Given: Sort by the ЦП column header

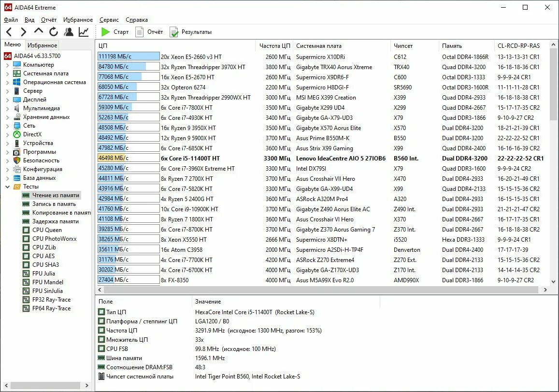Looking at the screenshot, I should [175, 45].
